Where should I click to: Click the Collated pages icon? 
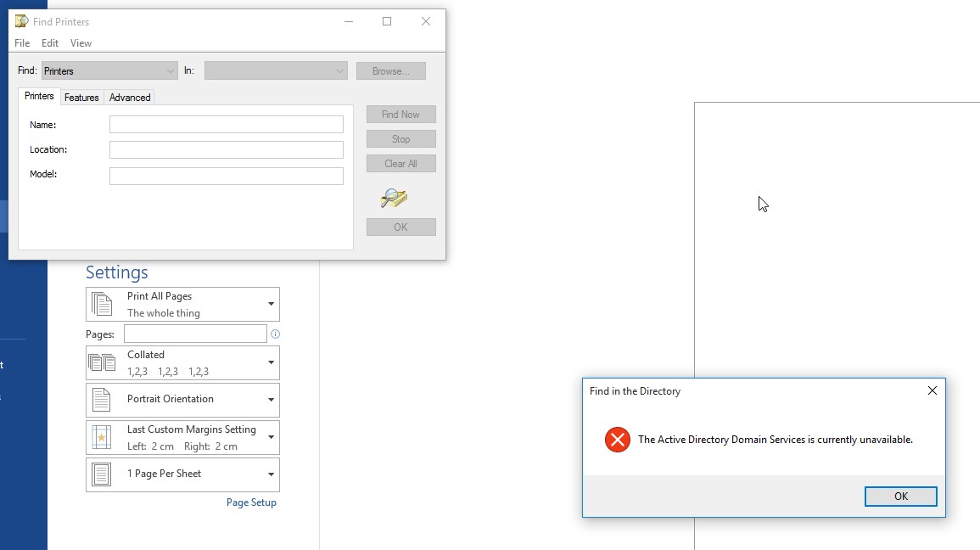[x=102, y=362]
